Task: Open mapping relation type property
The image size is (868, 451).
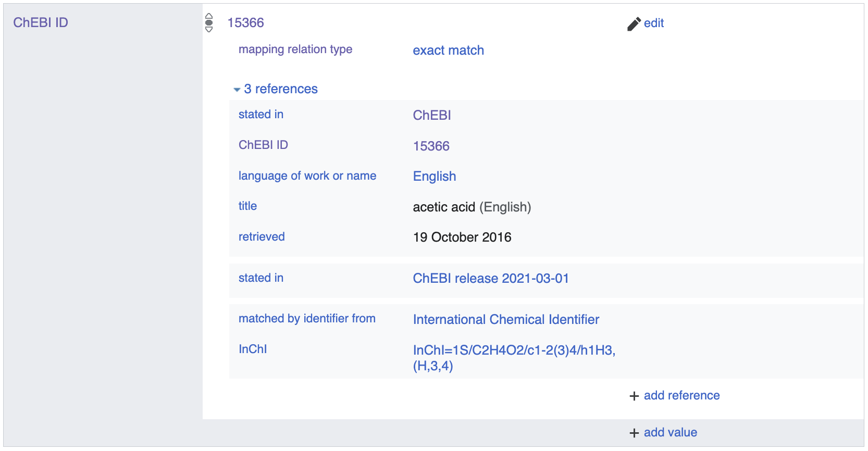Action: pyautogui.click(x=295, y=49)
